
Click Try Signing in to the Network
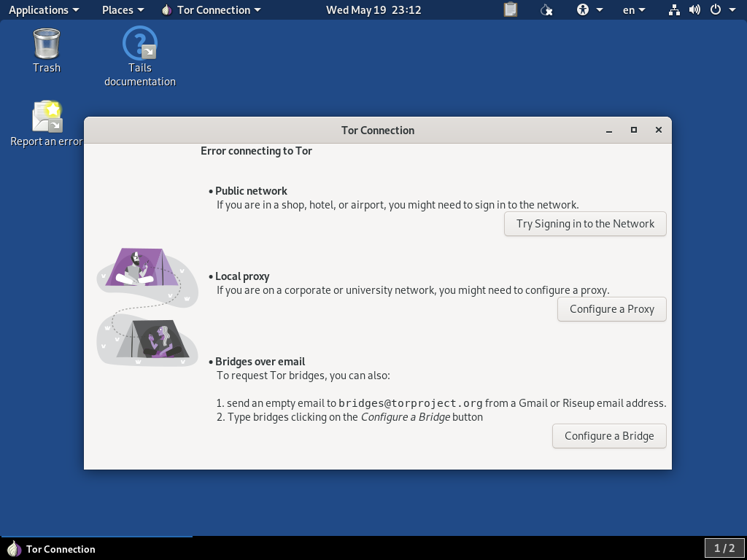585,224
